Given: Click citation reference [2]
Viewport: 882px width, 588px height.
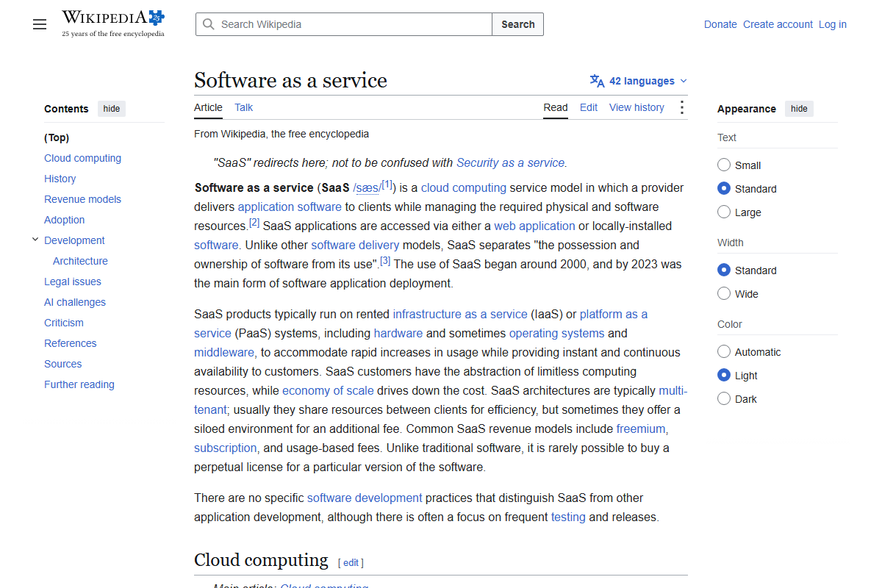Looking at the screenshot, I should coord(254,223).
